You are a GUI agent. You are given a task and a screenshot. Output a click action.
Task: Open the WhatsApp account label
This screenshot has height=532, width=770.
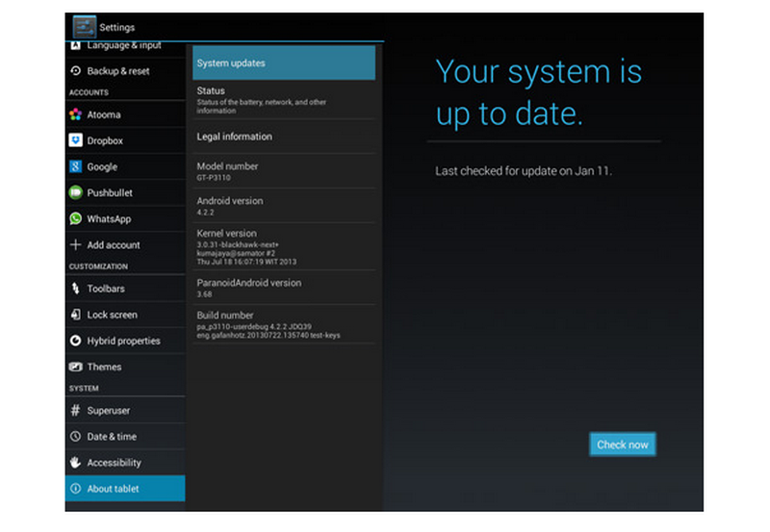pos(109,219)
